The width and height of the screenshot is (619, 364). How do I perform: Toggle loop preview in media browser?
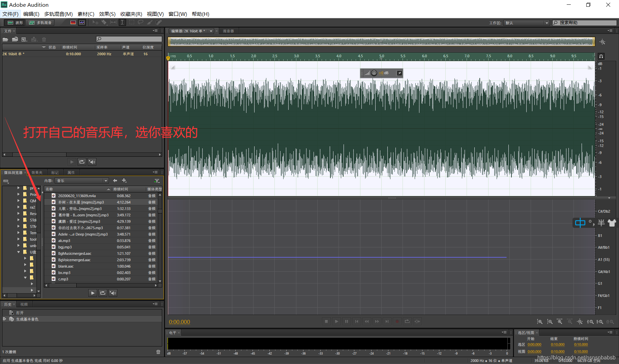(103, 293)
